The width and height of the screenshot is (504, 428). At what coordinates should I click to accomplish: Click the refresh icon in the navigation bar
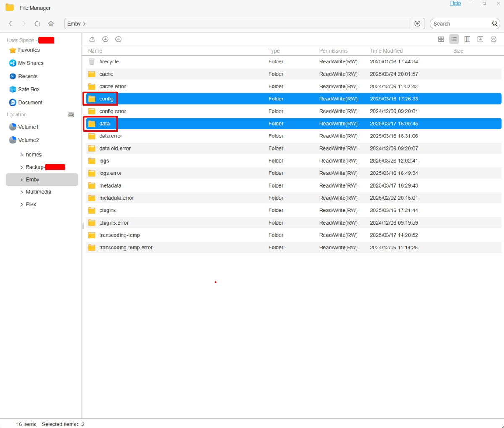tap(37, 24)
